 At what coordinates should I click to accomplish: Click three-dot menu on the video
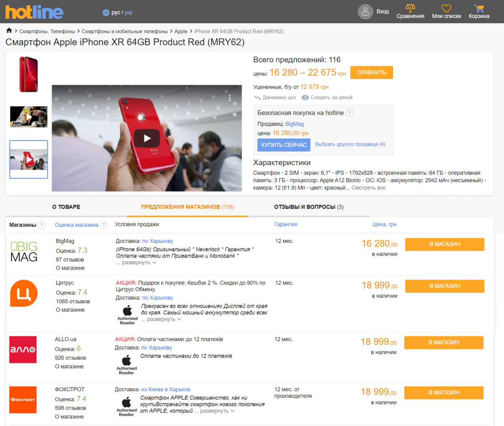pos(230,98)
